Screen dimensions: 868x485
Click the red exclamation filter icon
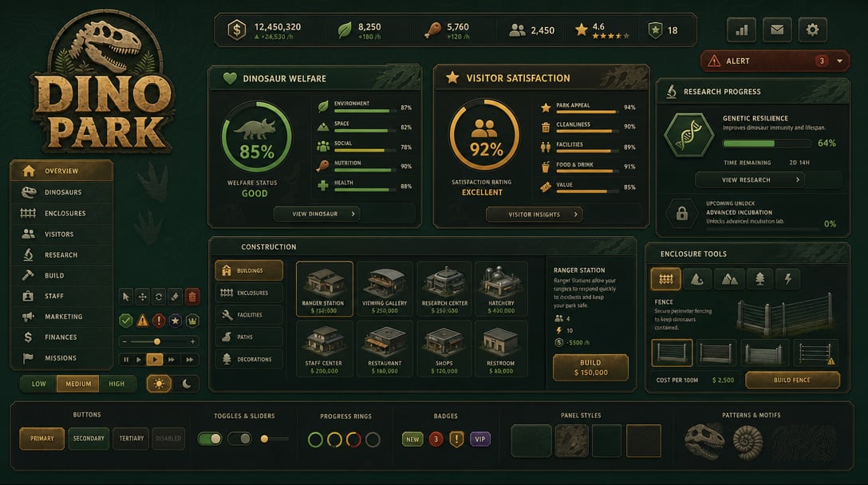pyautogui.click(x=159, y=320)
